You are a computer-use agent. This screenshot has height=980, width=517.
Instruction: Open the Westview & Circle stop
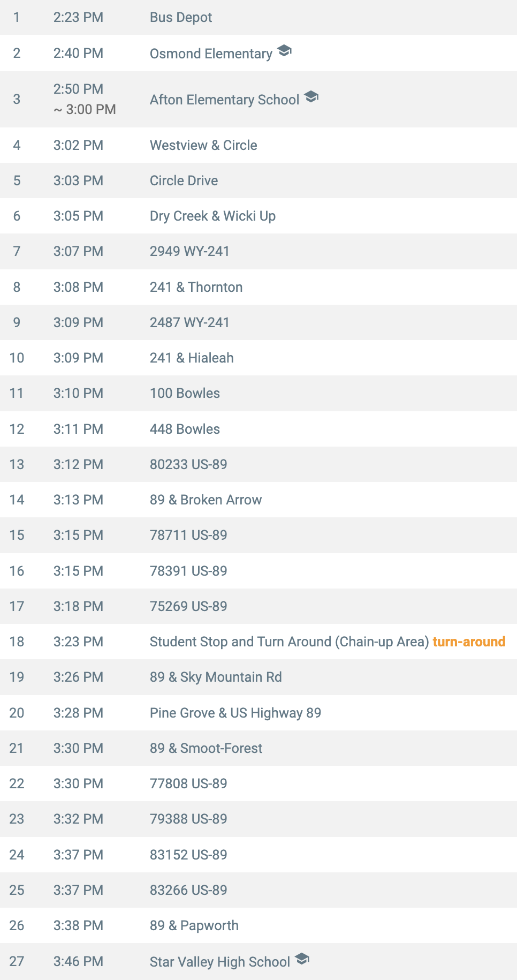point(203,145)
